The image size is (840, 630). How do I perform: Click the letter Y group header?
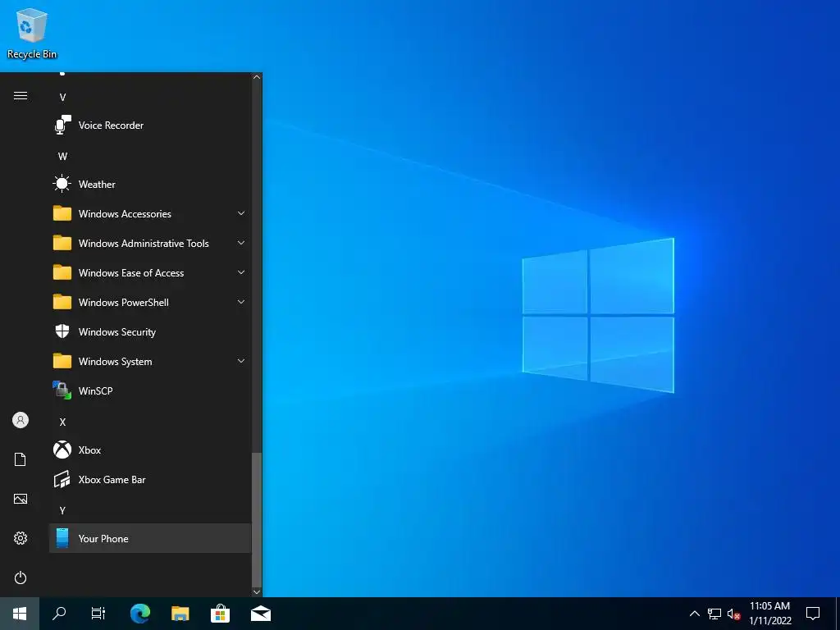tap(62, 510)
